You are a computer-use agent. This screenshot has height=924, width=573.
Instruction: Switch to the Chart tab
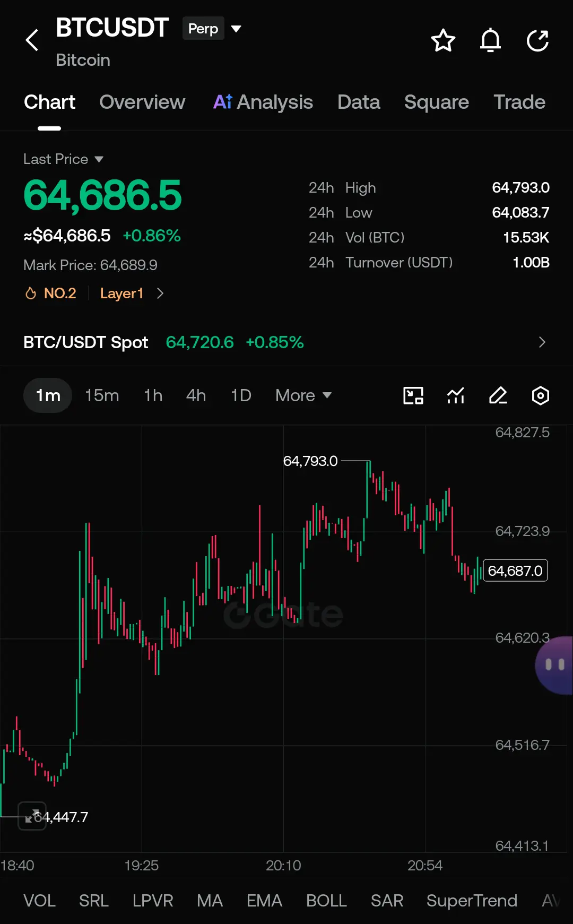(49, 102)
